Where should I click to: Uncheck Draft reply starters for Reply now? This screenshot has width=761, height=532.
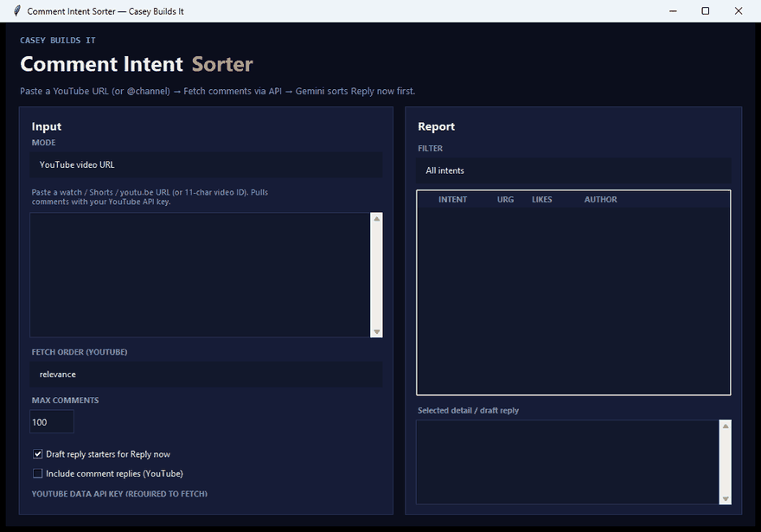(37, 454)
